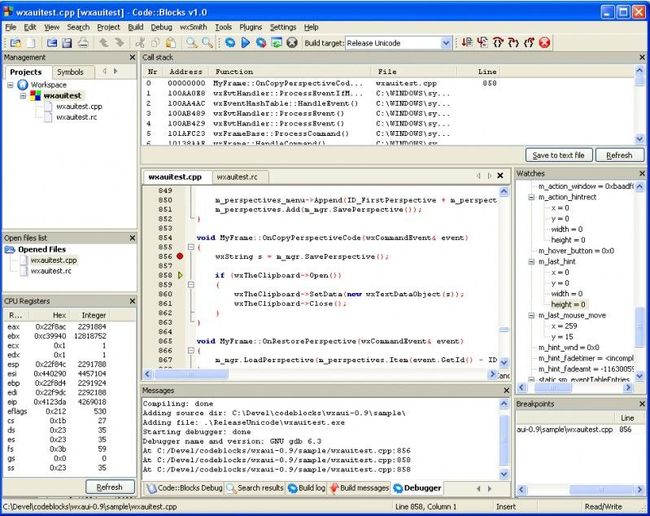The width and height of the screenshot is (650, 516).
Task: Run program with blue play icon
Action: coord(245,43)
